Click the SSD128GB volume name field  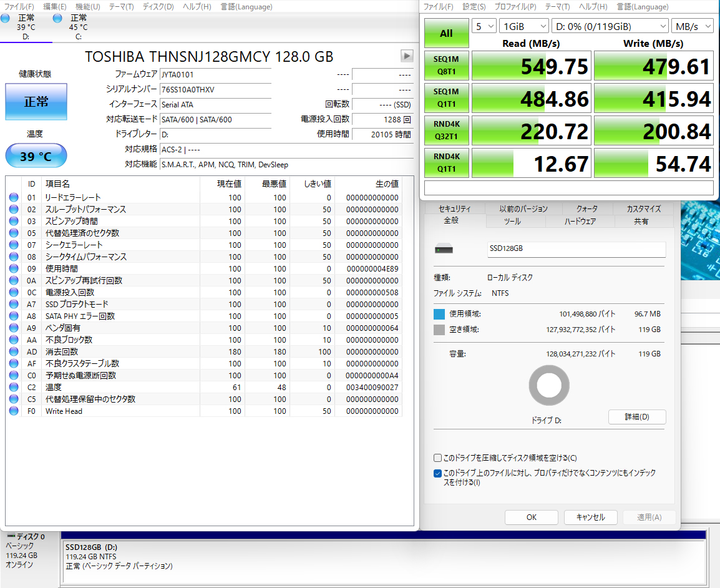point(576,248)
